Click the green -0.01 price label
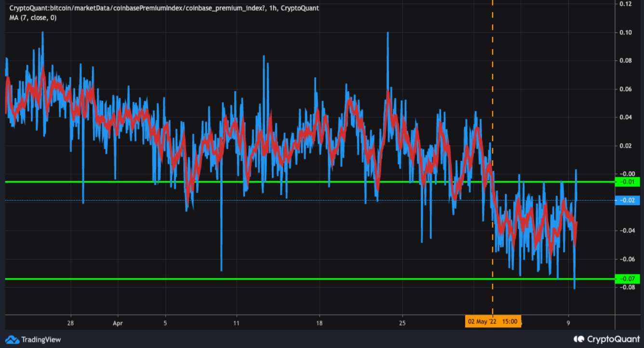This screenshot has height=348, width=644. coord(627,182)
